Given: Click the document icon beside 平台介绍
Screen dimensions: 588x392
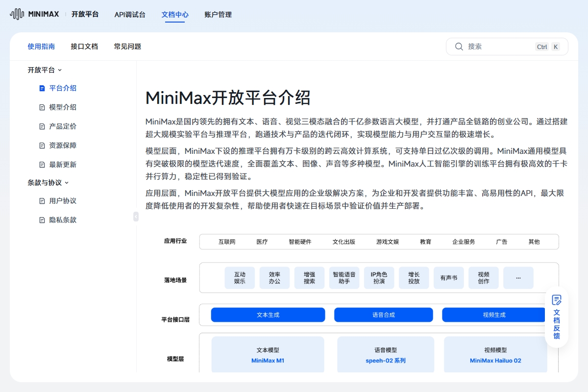Looking at the screenshot, I should (42, 88).
